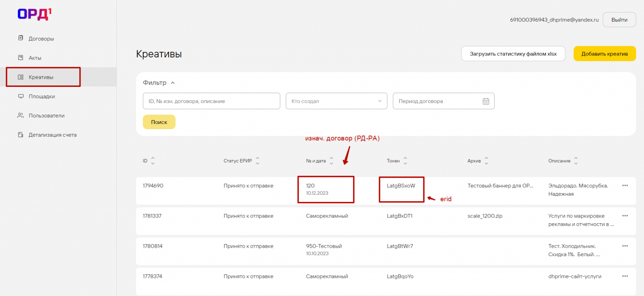The image size is (644, 296).
Task: Collapse the Фильтр section
Action: (173, 83)
